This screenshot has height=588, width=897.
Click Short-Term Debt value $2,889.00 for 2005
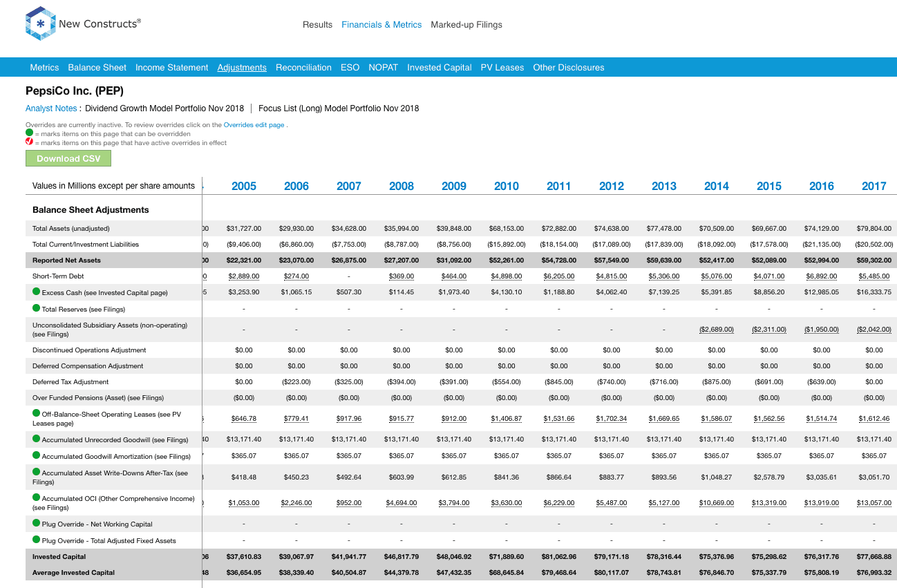[x=244, y=276]
